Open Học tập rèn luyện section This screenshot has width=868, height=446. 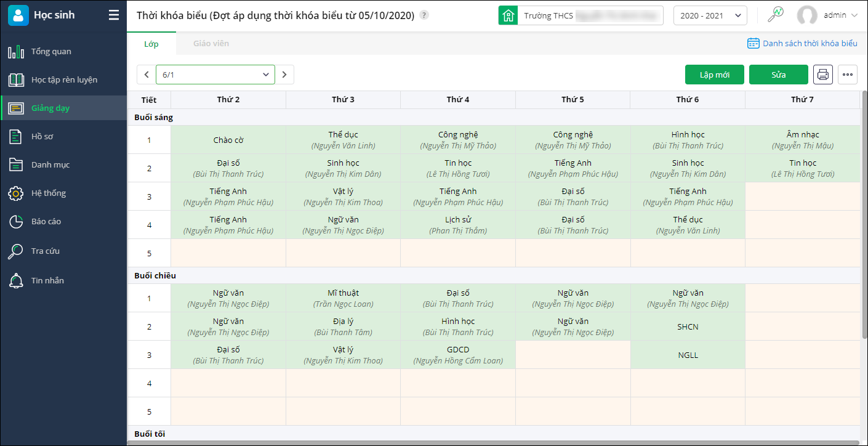63,80
